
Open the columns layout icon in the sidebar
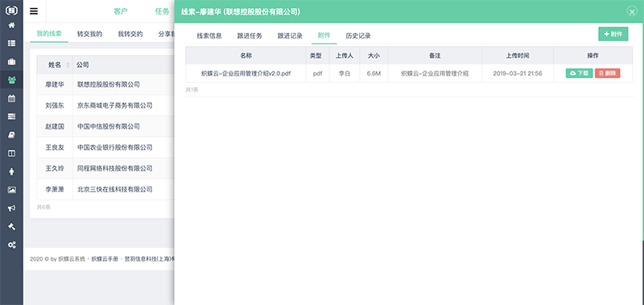tap(11, 153)
